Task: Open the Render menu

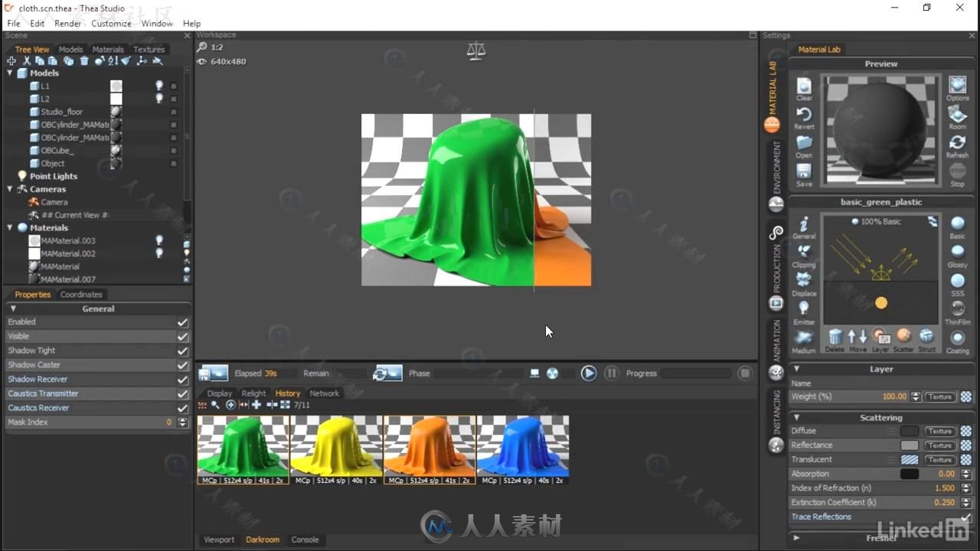Action: coord(67,24)
